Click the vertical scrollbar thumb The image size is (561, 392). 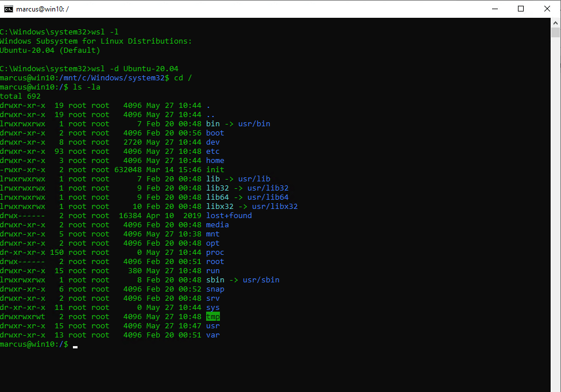(555, 33)
